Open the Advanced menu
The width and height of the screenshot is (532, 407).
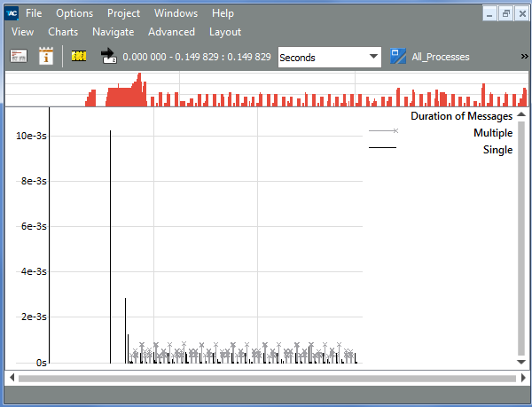(x=171, y=32)
